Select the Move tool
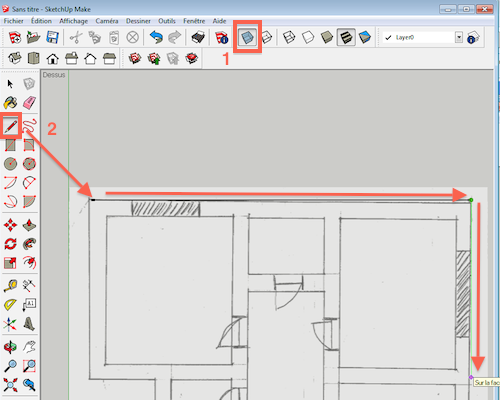 tap(10, 225)
